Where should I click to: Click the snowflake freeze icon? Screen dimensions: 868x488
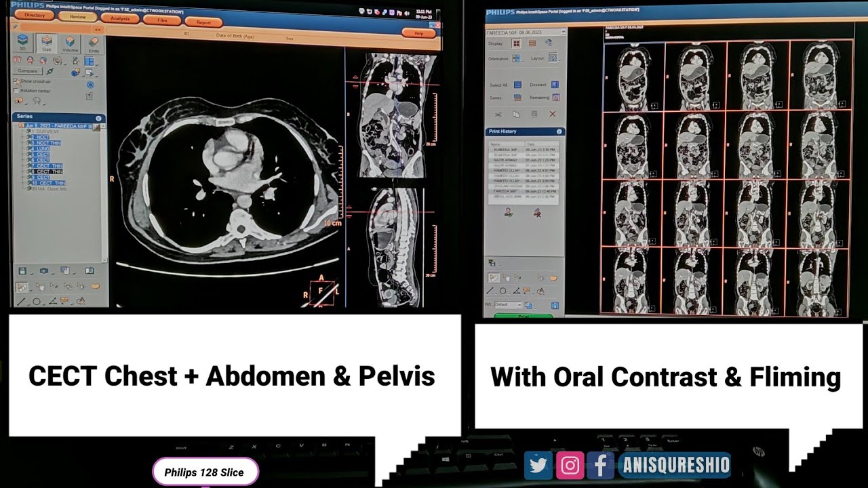(x=90, y=85)
